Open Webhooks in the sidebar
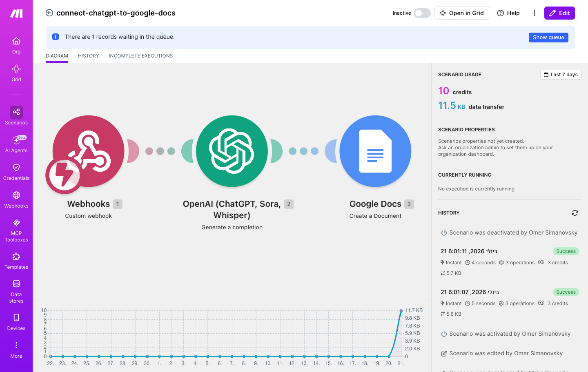The height and width of the screenshot is (372, 588). (16, 199)
